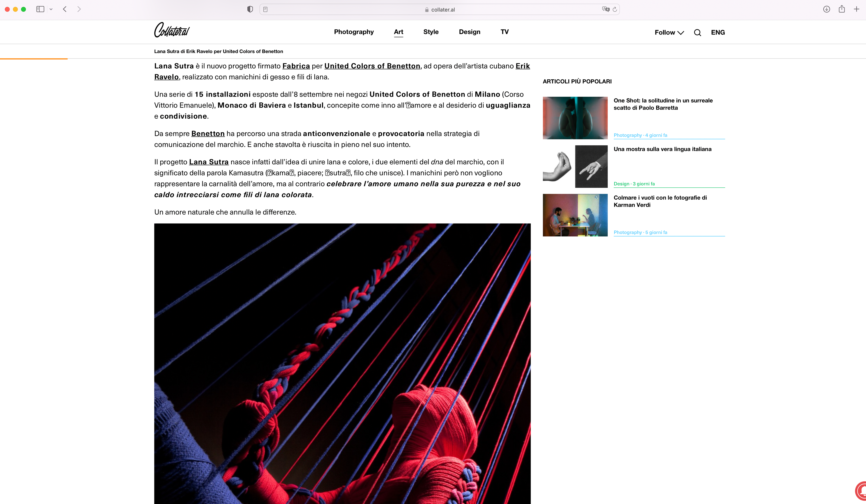Screen dimensions: 866x504
Task: Open the hand gestures article thumbnail
Action: (x=575, y=166)
